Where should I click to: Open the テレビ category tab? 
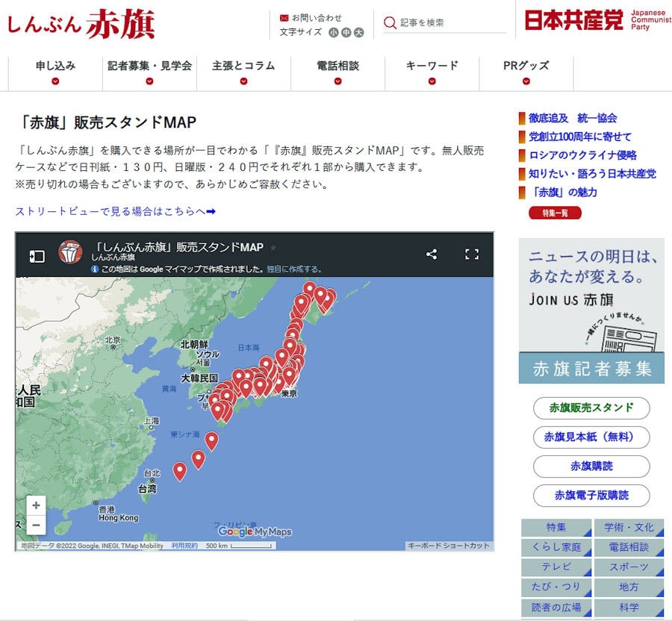click(x=556, y=567)
